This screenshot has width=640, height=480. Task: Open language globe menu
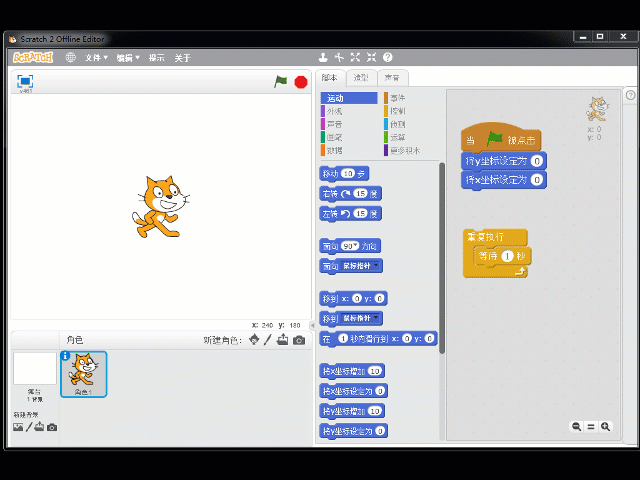[x=71, y=58]
